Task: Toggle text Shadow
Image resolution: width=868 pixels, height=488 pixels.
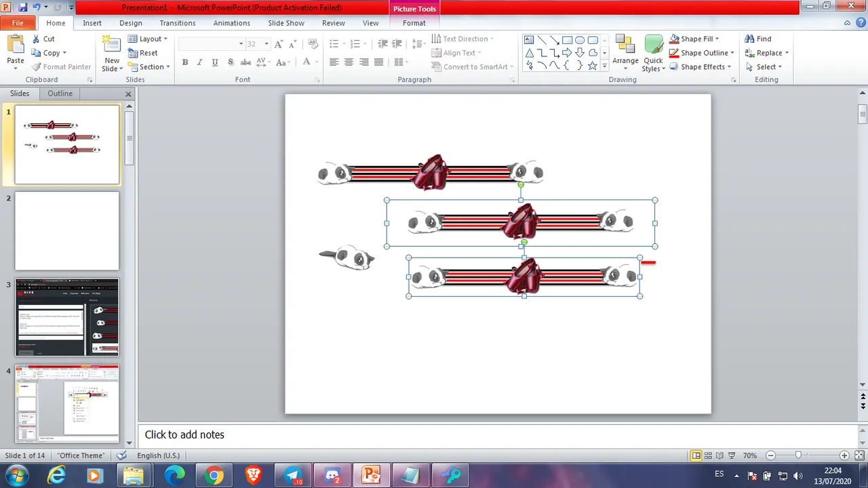Action: [x=231, y=62]
